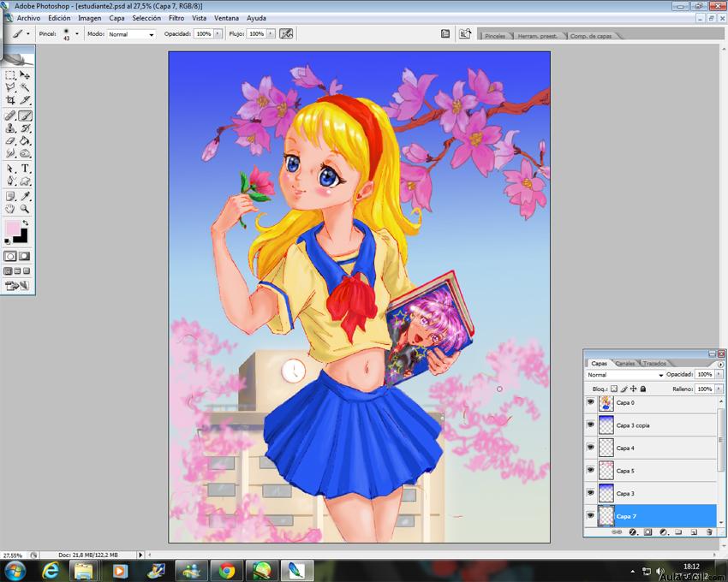Open the Capas panel options menu
728x582 pixels.
click(720, 365)
